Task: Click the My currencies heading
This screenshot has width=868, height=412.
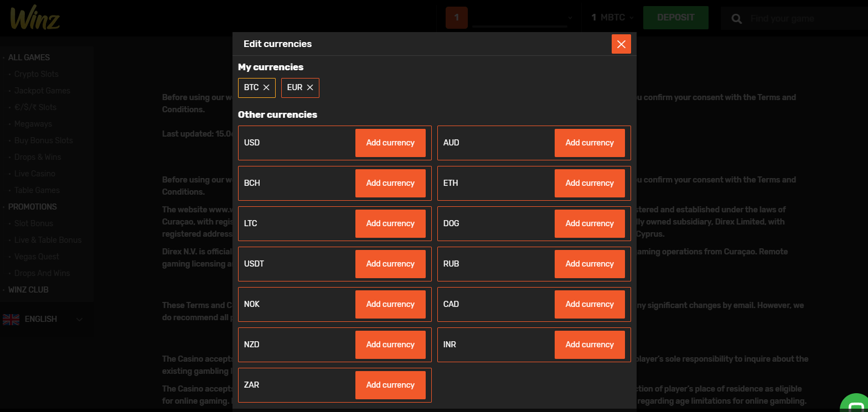Action: [271, 67]
